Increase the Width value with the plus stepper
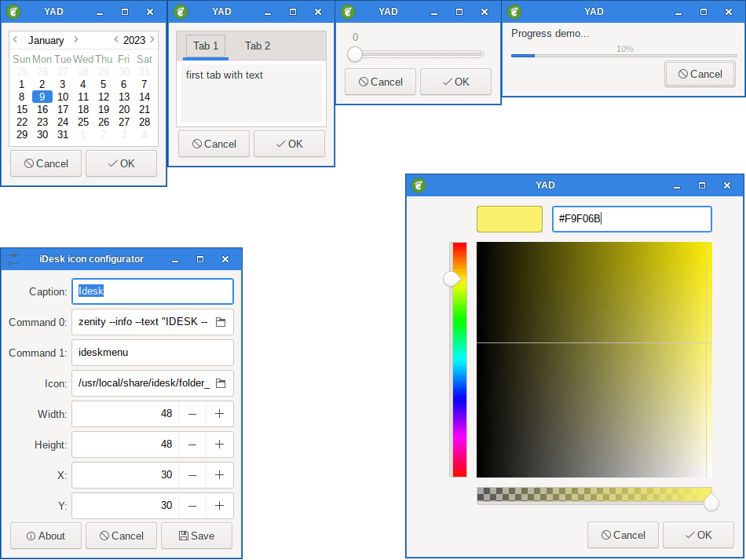This screenshot has height=560, width=746. point(221,414)
